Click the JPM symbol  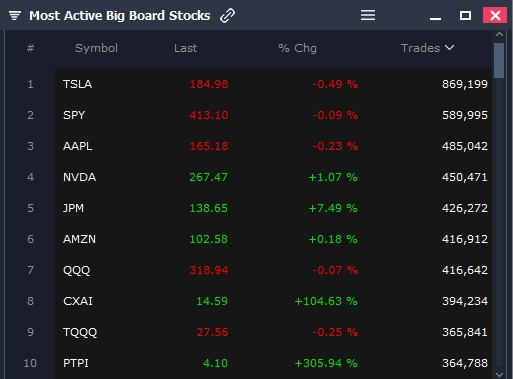click(x=73, y=208)
